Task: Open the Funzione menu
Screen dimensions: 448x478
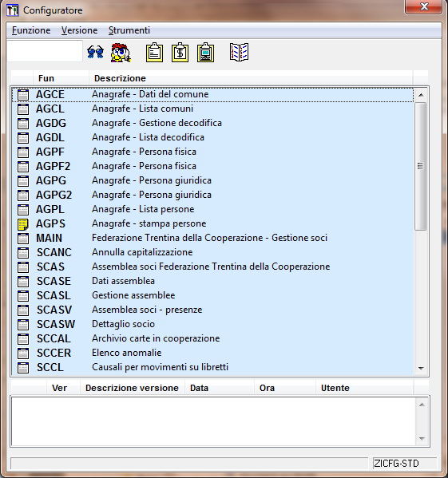Action: tap(31, 30)
